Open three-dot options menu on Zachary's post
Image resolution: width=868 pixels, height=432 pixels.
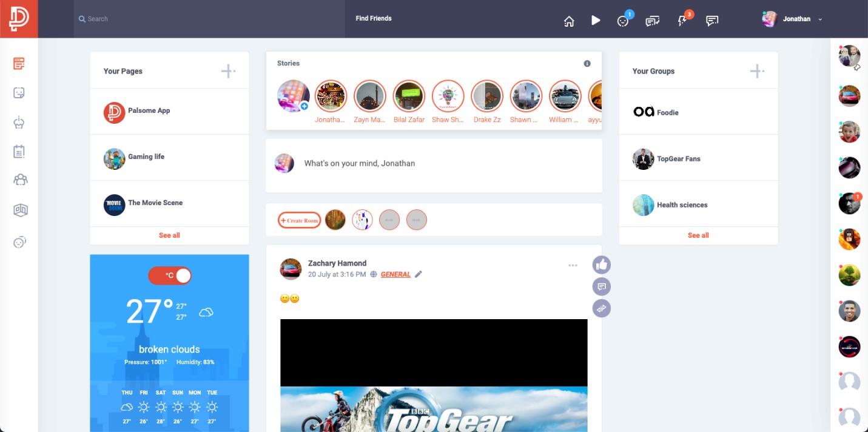click(x=573, y=265)
